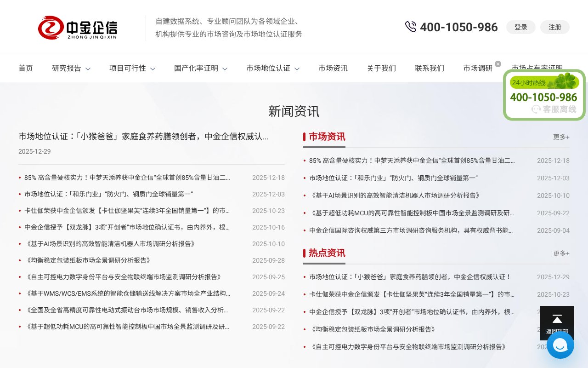Click the phone receiver icon beside 400-1050-986
Viewport: 588px width, 368px height.
(411, 27)
